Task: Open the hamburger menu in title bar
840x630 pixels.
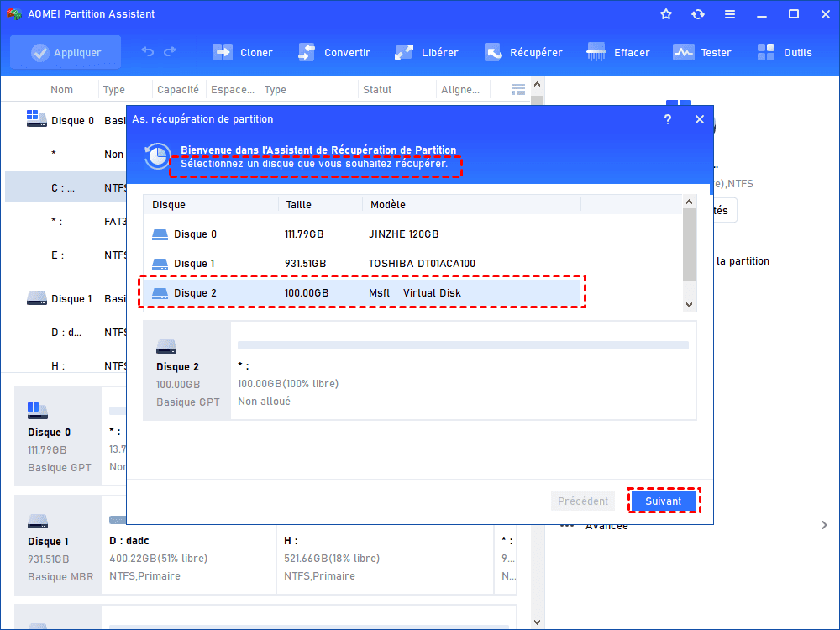Action: pos(730,14)
